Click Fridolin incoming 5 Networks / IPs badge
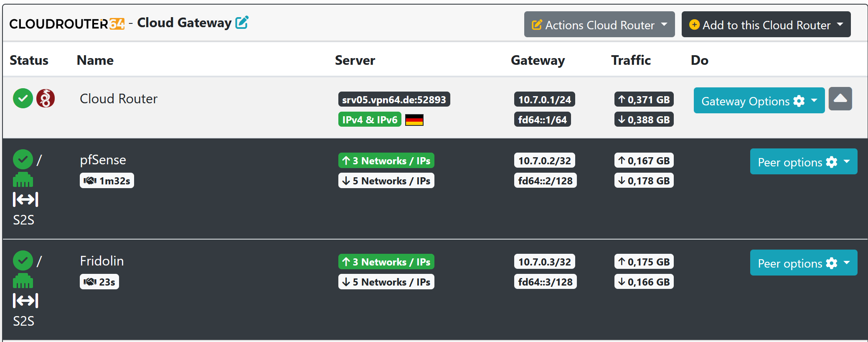The width and height of the screenshot is (868, 342). click(x=386, y=282)
